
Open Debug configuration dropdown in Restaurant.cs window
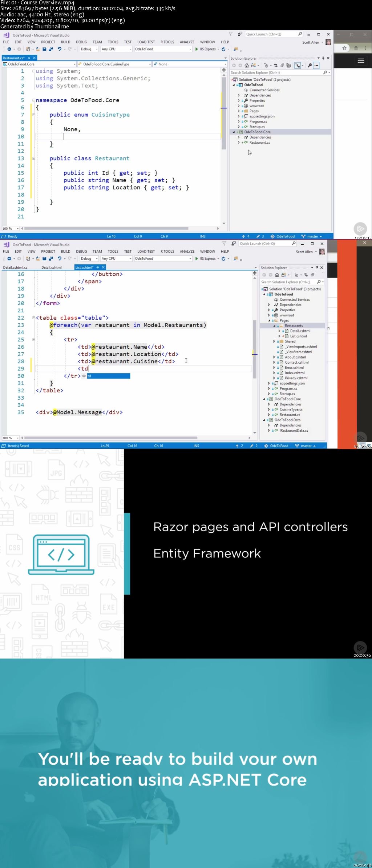[x=89, y=49]
